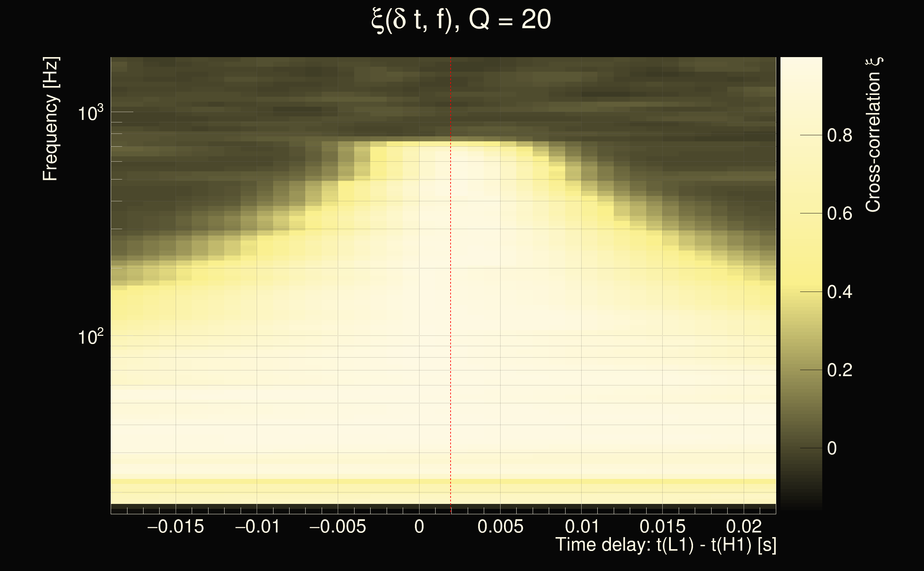
Task: Click the Cross-correlation ξ colorbar label
Action: click(x=873, y=135)
